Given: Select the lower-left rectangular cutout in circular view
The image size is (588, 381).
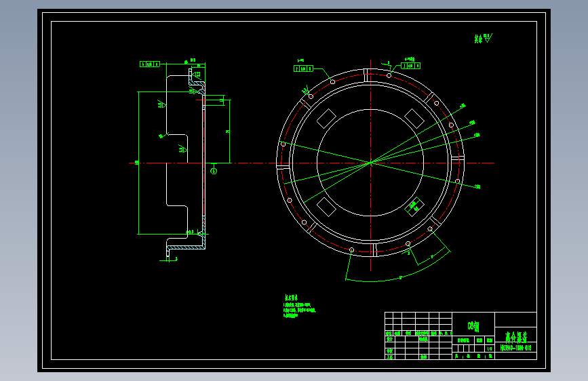Looking at the screenshot, I should (x=326, y=207).
